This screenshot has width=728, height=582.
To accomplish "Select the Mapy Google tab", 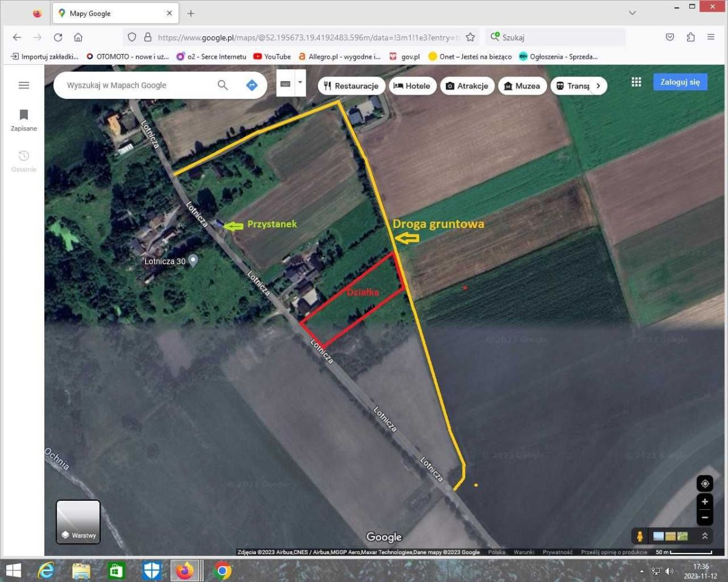I will [115, 13].
